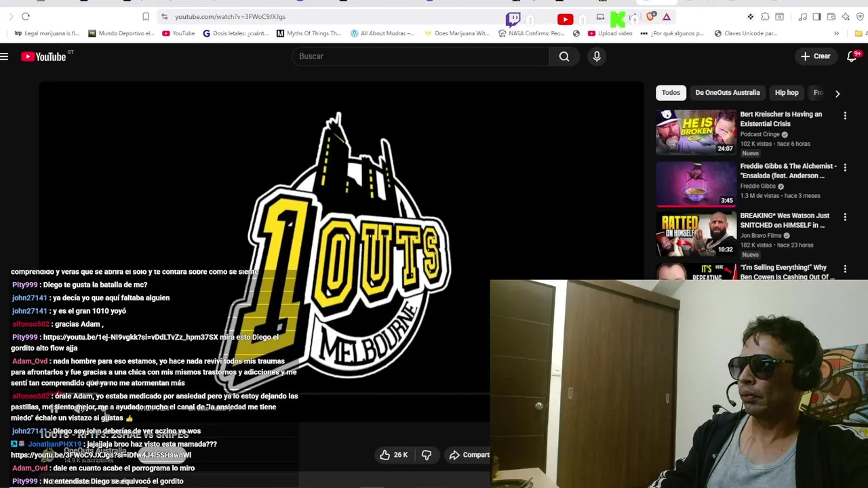868x488 pixels.
Task: Share the video via Compartir button
Action: [469, 455]
